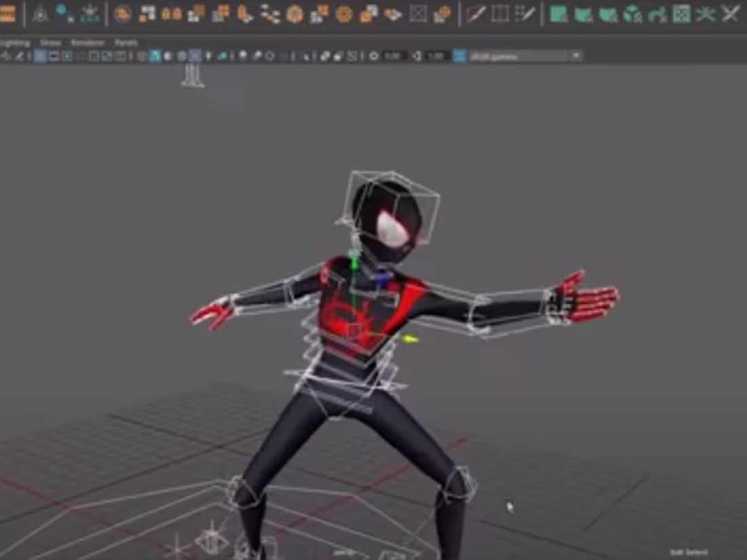Screen dimensions: 747x560
Task: Click the gray pyramid pivot shelf icon
Action: (x=41, y=14)
